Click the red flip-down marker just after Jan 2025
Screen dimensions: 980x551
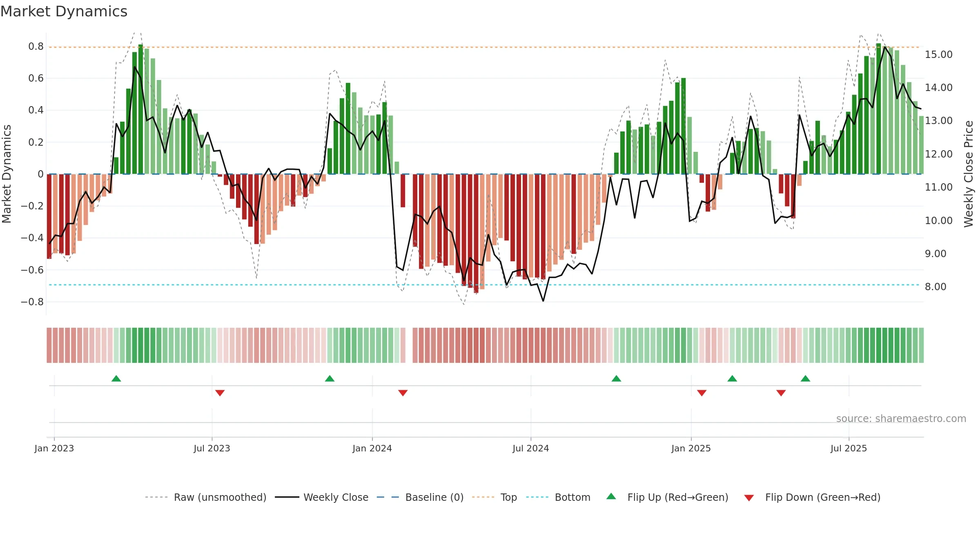(x=702, y=393)
